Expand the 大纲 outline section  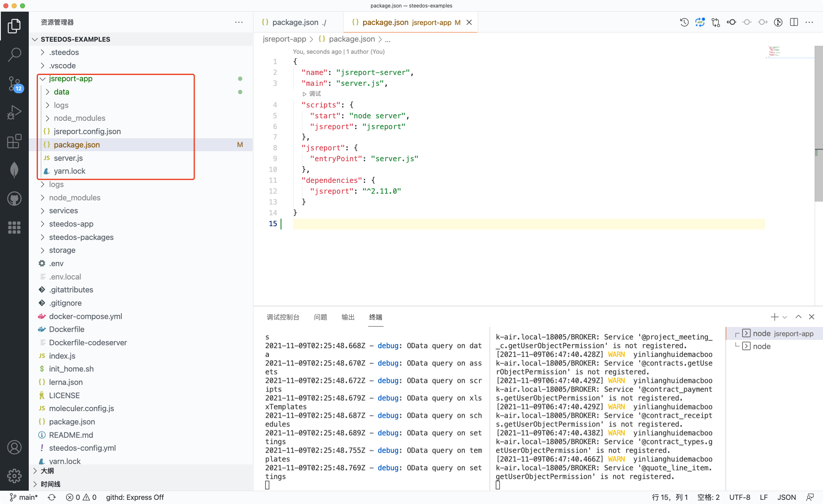(x=141, y=471)
